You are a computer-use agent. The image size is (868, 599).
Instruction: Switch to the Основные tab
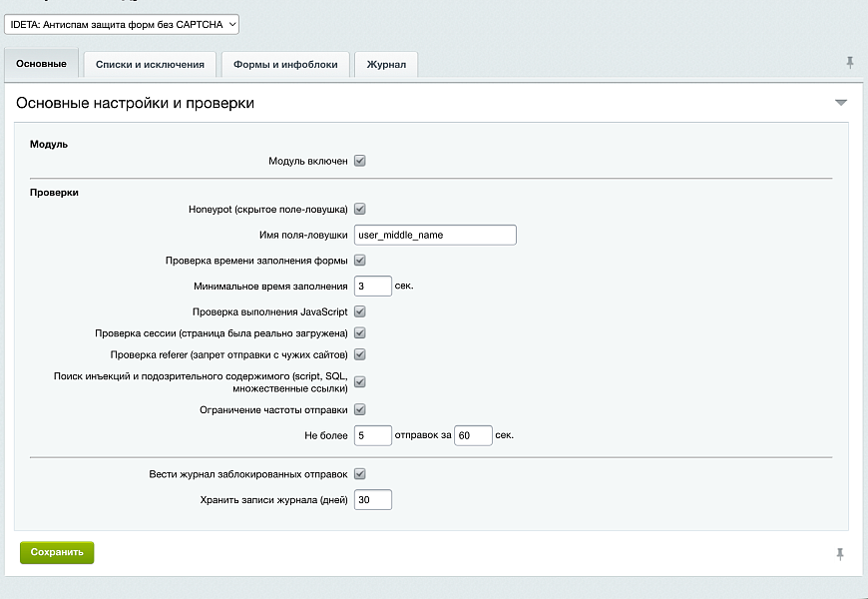pos(42,64)
